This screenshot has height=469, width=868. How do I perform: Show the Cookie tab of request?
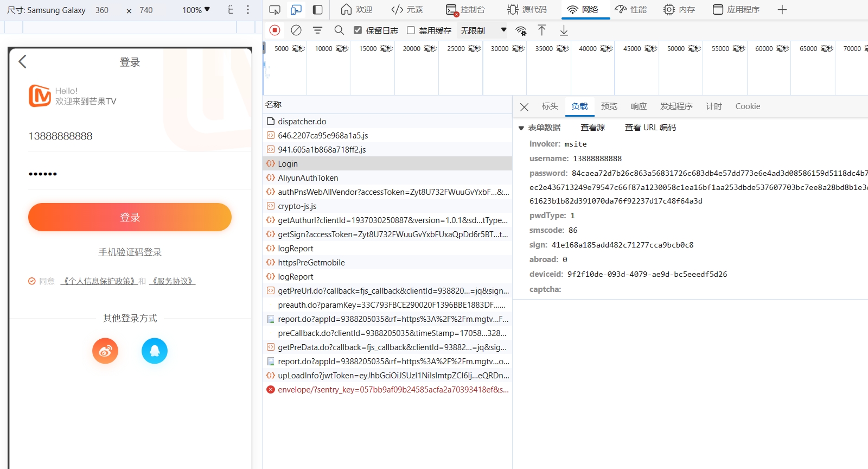click(x=748, y=106)
